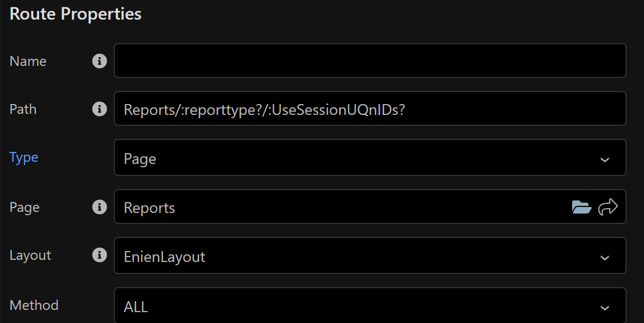Open the Layout dropdown arrow

[x=604, y=257]
